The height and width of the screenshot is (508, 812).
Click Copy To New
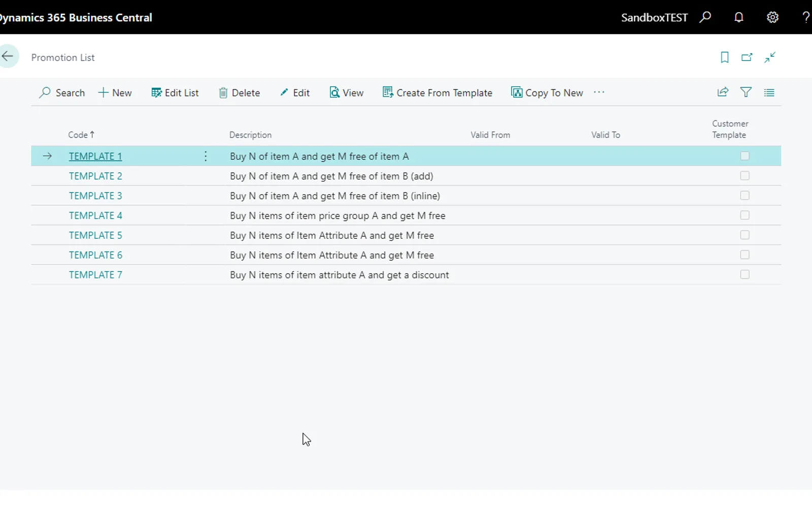click(x=547, y=92)
